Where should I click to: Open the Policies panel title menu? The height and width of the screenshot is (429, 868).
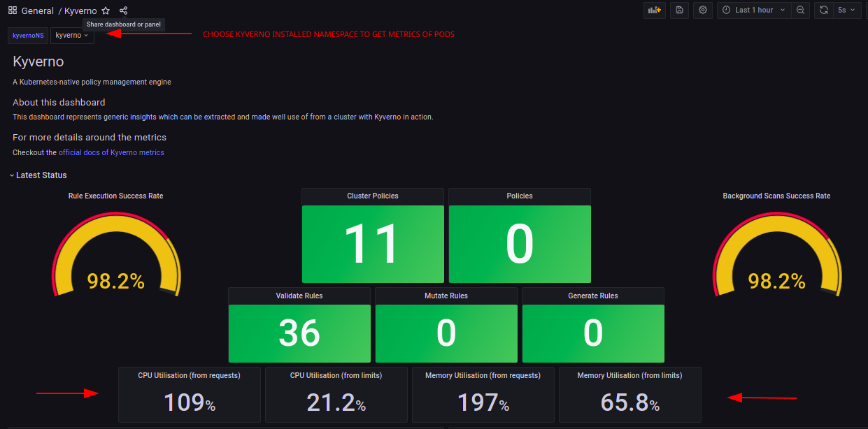click(520, 196)
